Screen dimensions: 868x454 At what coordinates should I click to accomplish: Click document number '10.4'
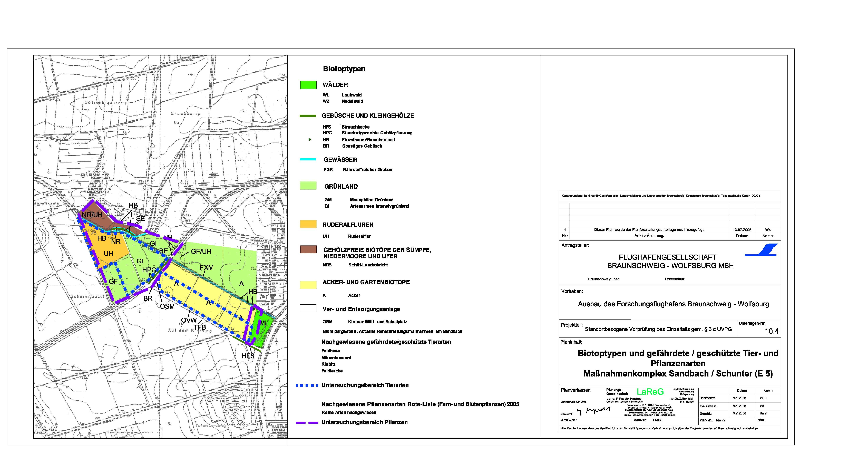(x=772, y=332)
